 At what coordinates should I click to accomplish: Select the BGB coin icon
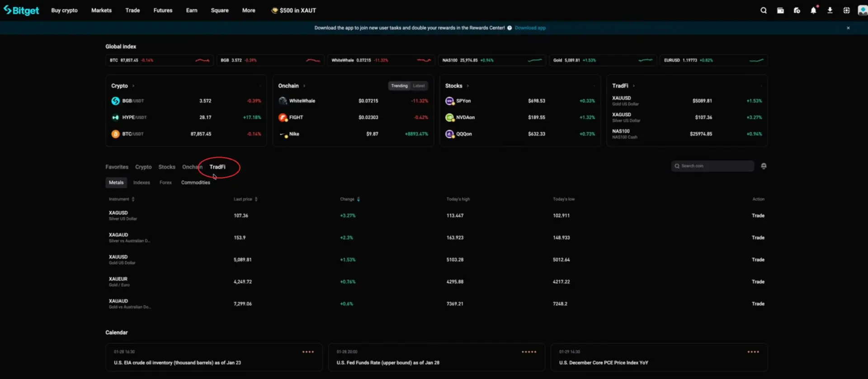pos(115,101)
